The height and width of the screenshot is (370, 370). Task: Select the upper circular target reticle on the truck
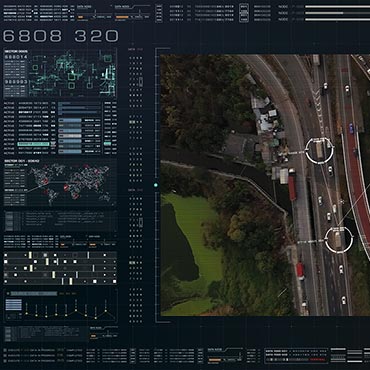(319, 151)
